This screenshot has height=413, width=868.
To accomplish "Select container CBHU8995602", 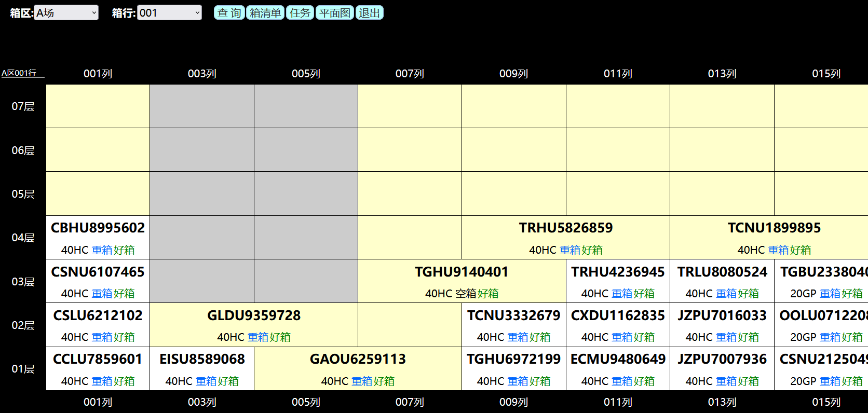I will click(98, 228).
